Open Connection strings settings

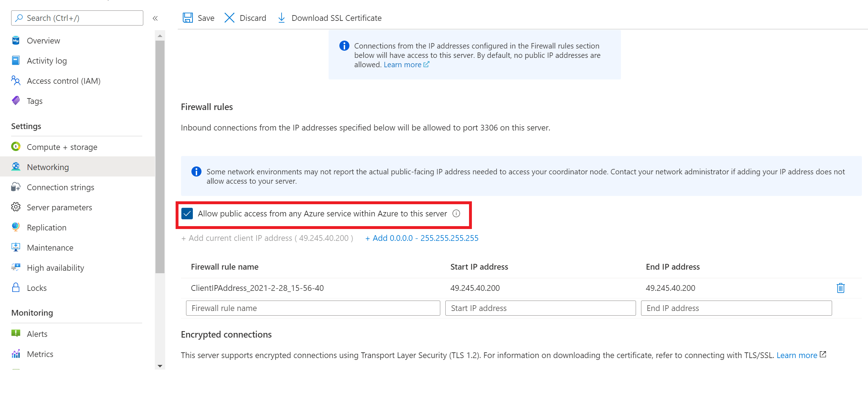pyautogui.click(x=60, y=187)
